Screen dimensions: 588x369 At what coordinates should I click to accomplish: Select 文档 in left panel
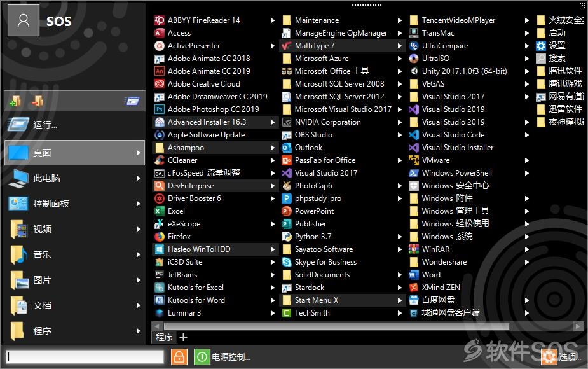74,305
